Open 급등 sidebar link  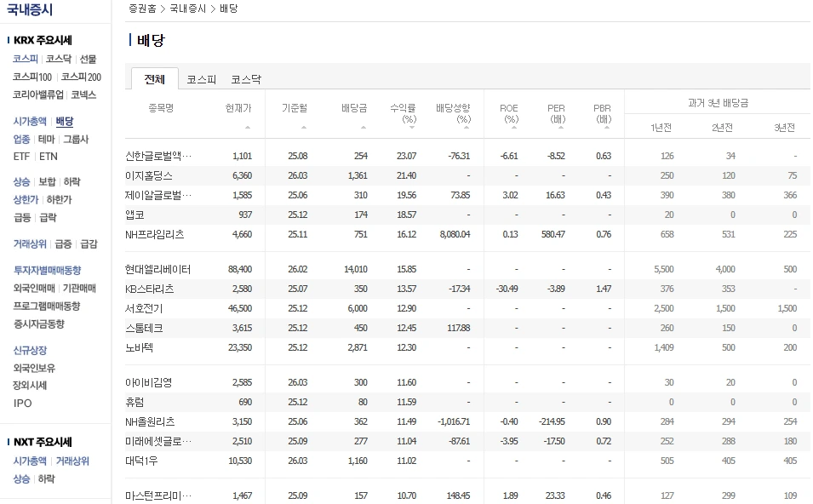pos(22,217)
